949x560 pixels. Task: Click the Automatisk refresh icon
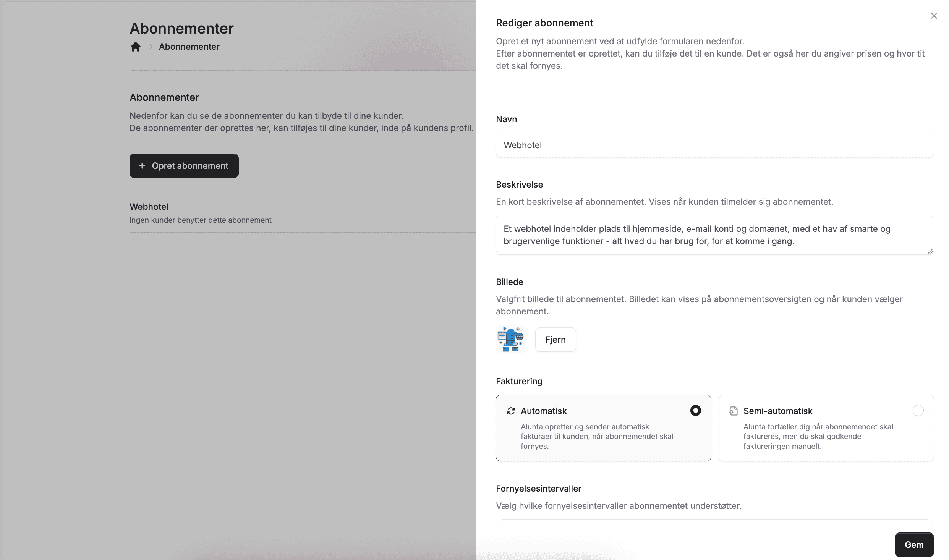(x=511, y=411)
